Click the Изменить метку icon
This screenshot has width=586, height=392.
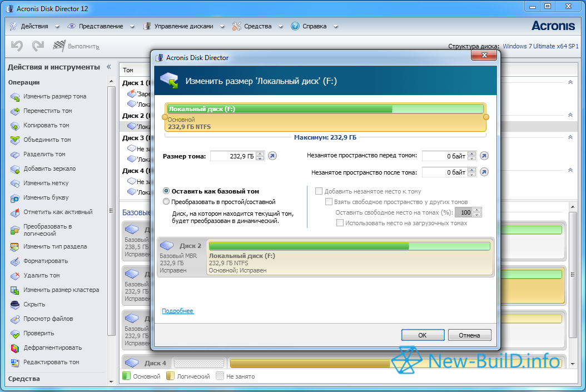tap(15, 183)
